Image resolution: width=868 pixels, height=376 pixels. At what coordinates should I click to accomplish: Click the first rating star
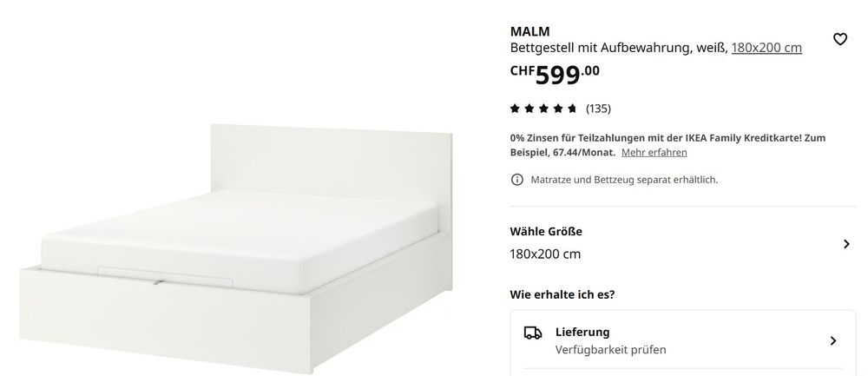[x=515, y=109]
